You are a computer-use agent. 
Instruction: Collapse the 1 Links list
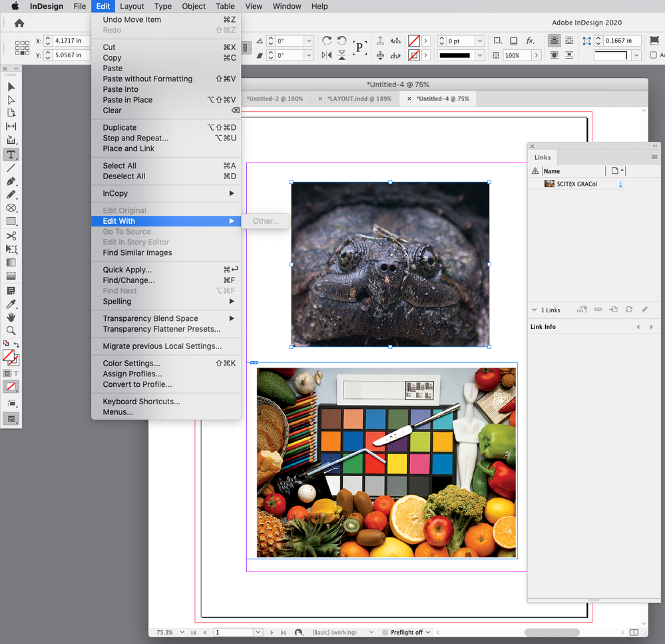click(535, 310)
